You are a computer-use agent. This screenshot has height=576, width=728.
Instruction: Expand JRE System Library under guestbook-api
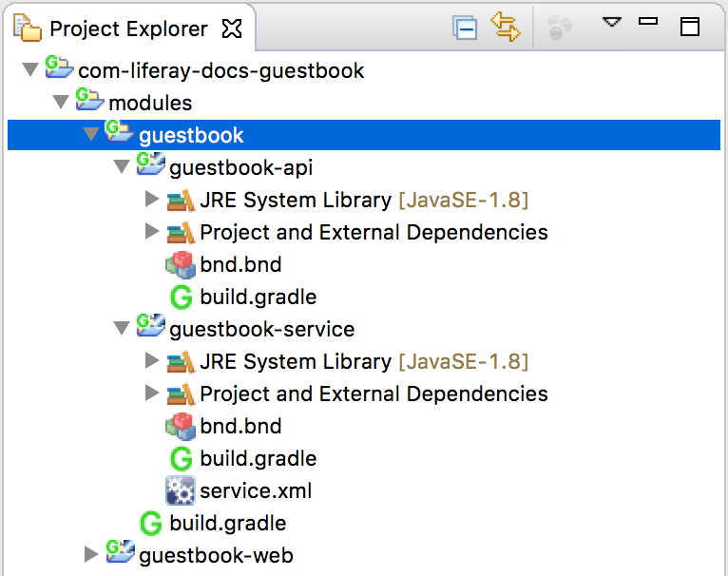pyautogui.click(x=152, y=199)
